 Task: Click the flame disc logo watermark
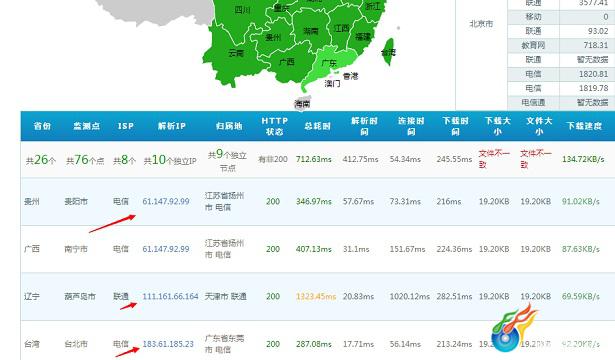click(x=514, y=329)
